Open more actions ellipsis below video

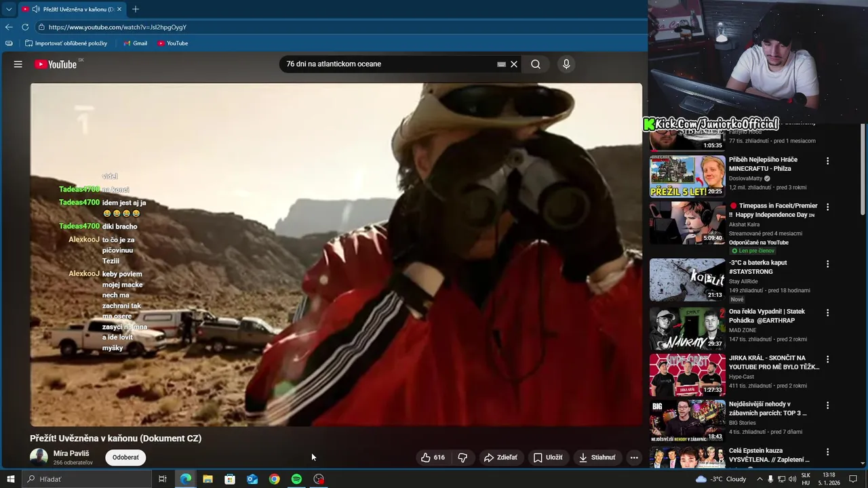tap(634, 457)
